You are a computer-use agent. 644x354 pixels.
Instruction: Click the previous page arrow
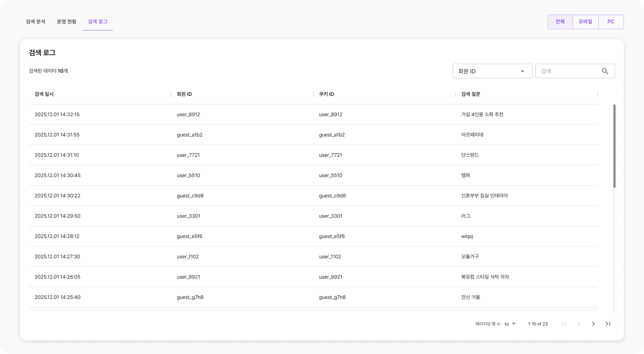click(579, 324)
